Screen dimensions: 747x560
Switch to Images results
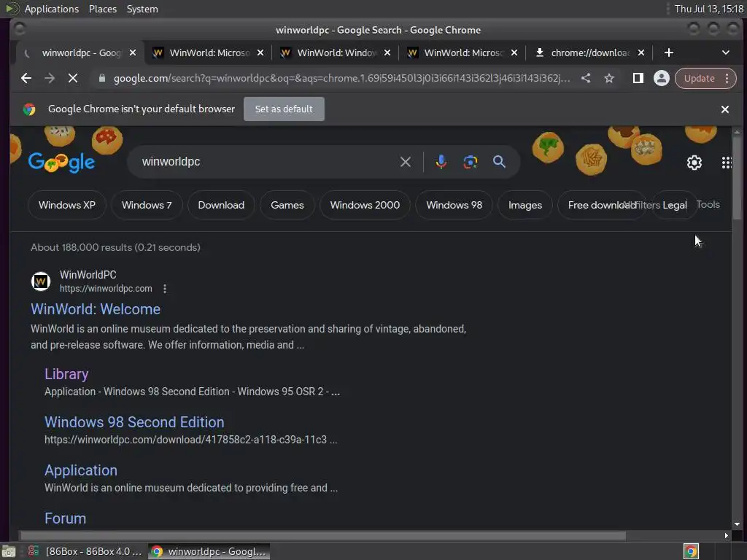click(x=525, y=205)
